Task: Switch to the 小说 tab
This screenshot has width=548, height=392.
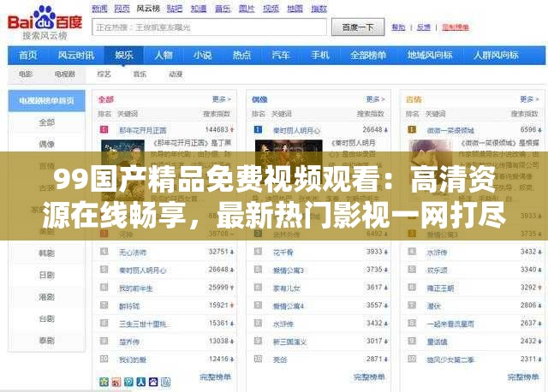Action: (203, 55)
